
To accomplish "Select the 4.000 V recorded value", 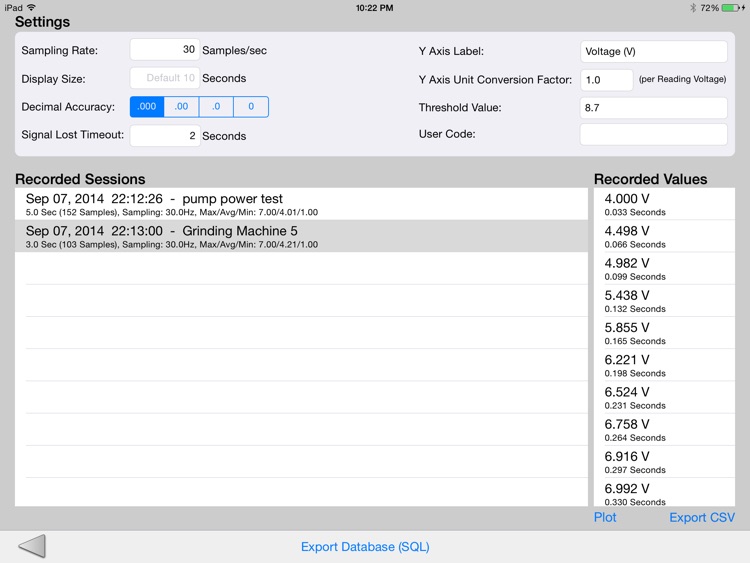I will coord(664,204).
